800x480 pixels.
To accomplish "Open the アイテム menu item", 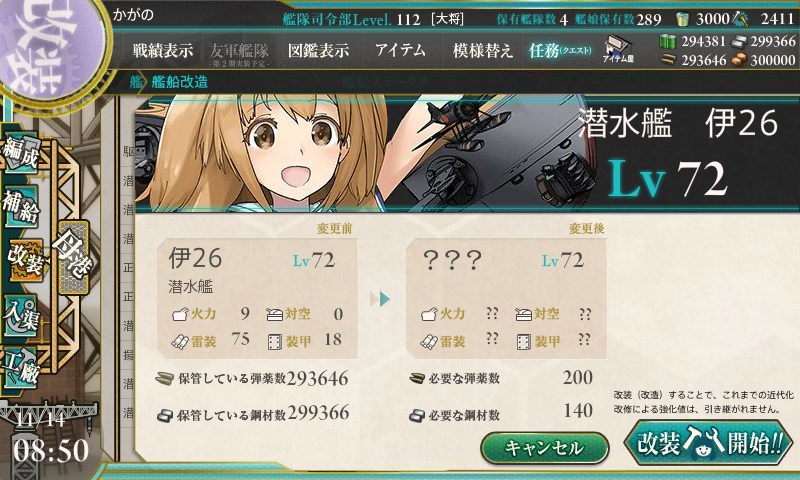I will (401, 50).
